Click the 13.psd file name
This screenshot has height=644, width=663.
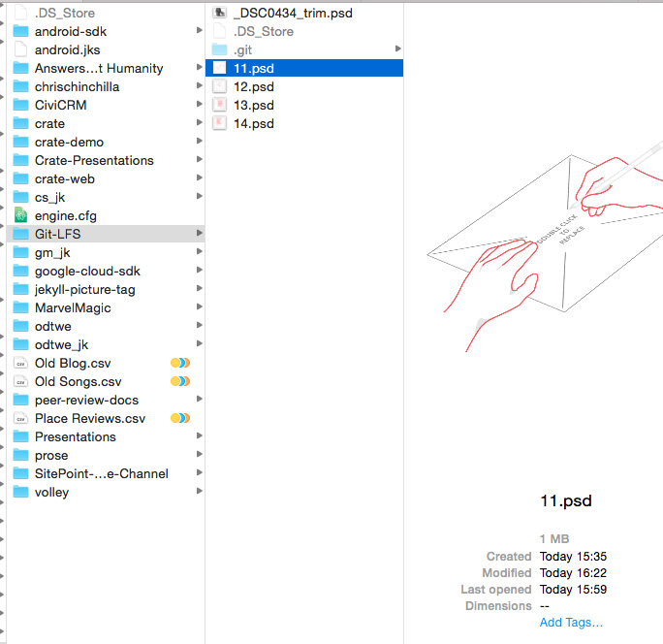[254, 105]
